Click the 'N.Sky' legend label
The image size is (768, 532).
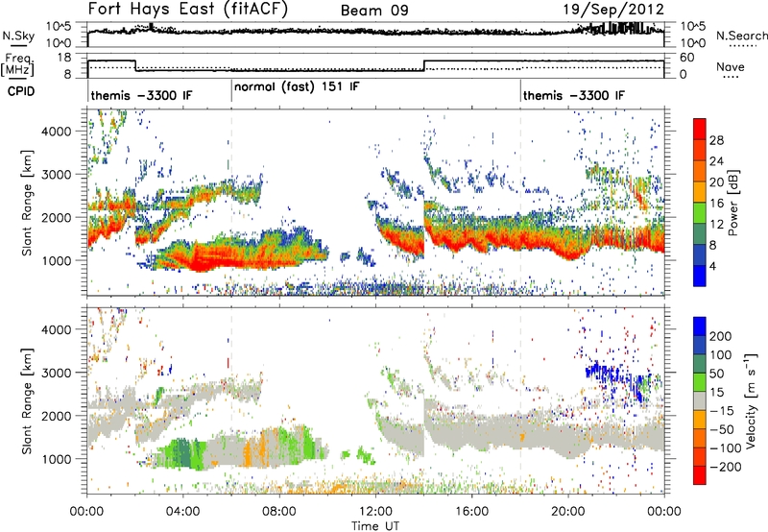18,36
